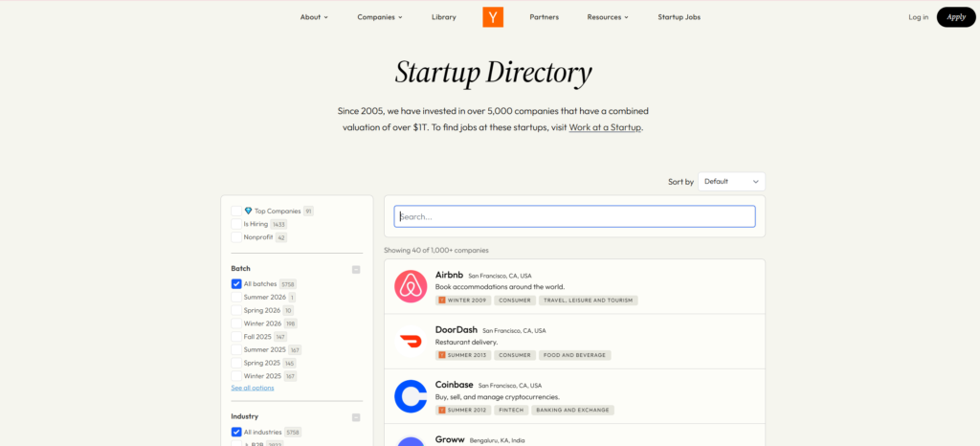Viewport: 980px width, 446px height.
Task: Click See all options under Batch
Action: [x=253, y=388]
